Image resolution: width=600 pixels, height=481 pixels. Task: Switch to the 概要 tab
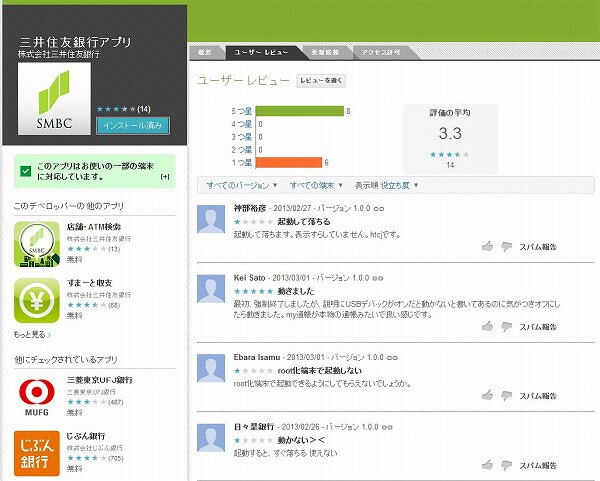pos(205,49)
